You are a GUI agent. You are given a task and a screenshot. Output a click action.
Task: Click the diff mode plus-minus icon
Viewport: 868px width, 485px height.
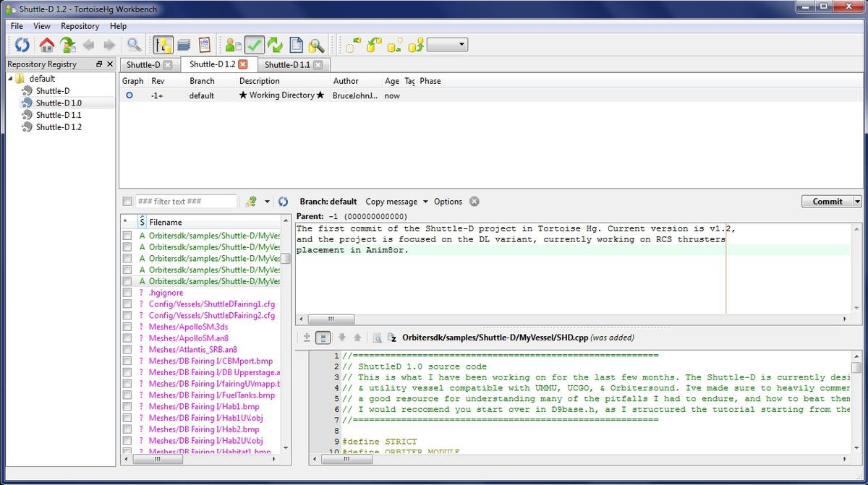point(307,337)
